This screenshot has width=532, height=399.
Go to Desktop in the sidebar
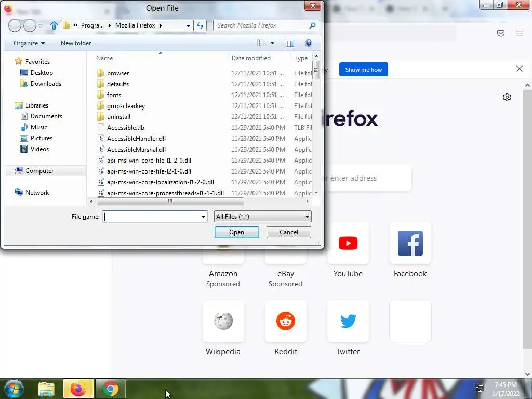(x=42, y=73)
